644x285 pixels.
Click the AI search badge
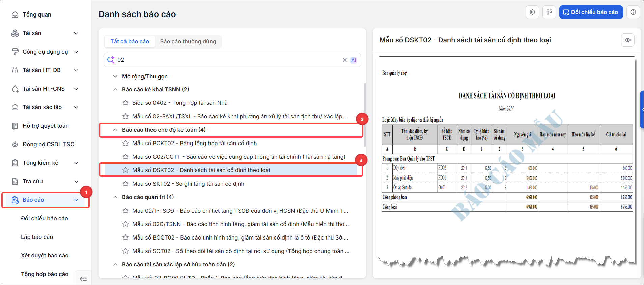pyautogui.click(x=354, y=60)
